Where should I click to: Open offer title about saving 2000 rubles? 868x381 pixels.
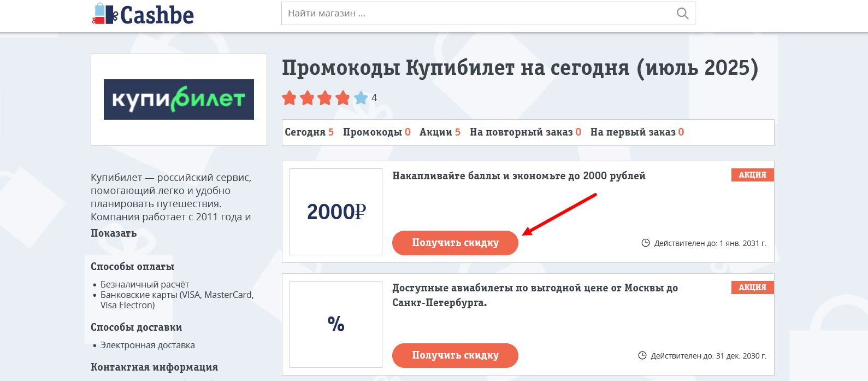point(519,176)
